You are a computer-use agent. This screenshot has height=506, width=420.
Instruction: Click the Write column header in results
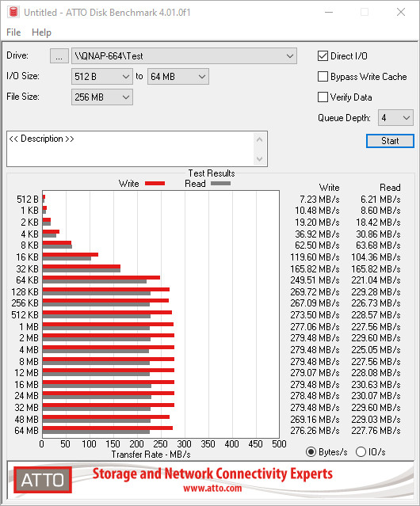point(329,188)
